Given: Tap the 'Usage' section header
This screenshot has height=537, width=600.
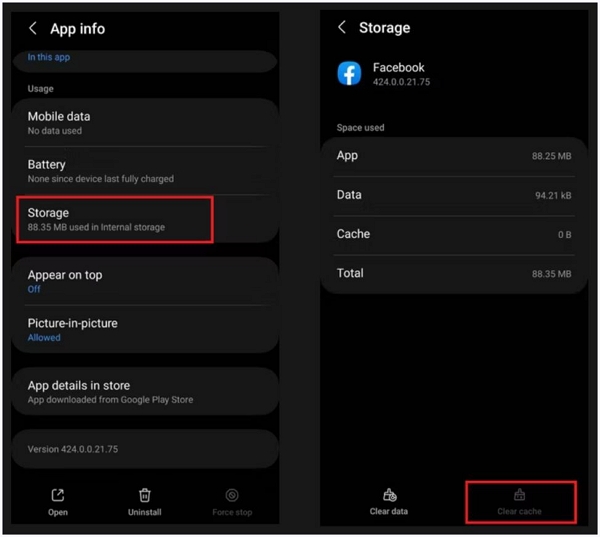Looking at the screenshot, I should pyautogui.click(x=41, y=89).
